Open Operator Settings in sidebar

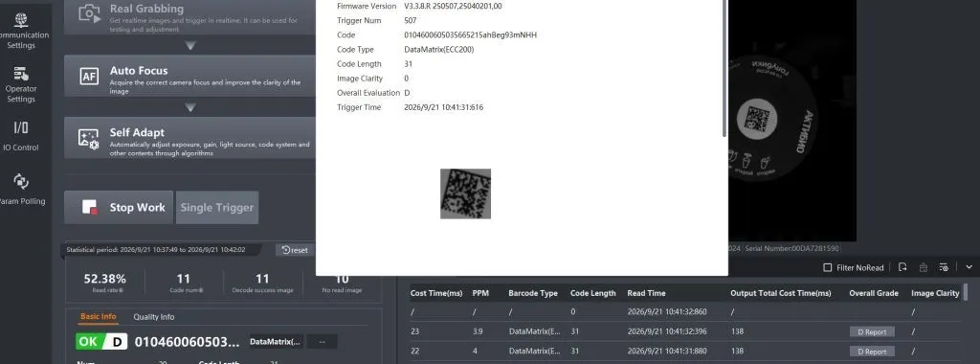point(21,84)
